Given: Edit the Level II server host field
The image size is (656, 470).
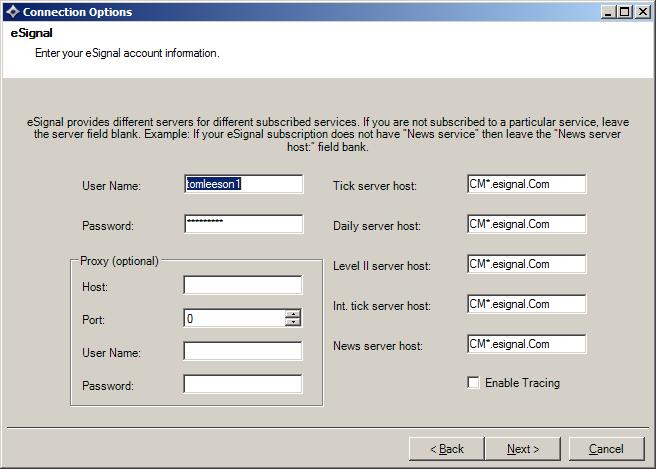Looking at the screenshot, I should click(527, 264).
